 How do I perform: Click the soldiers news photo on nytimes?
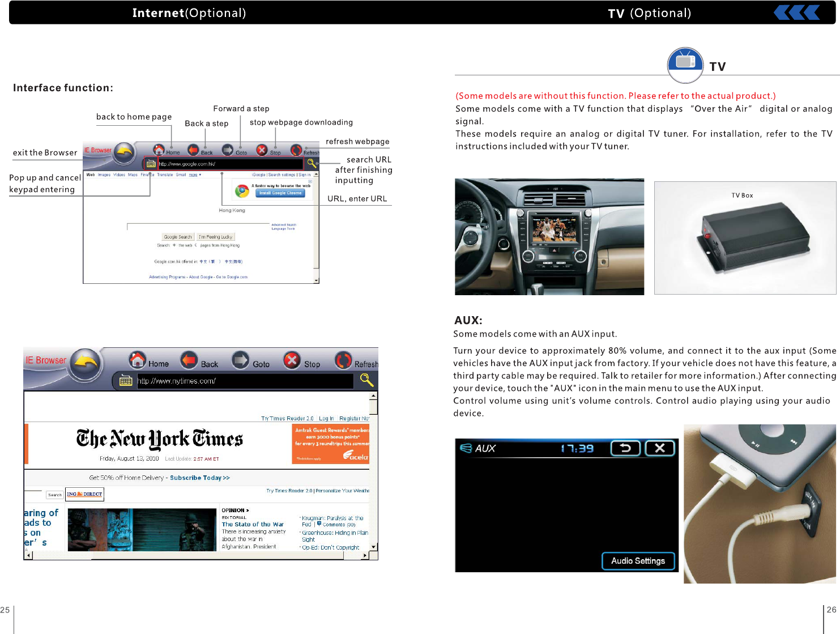tap(142, 530)
